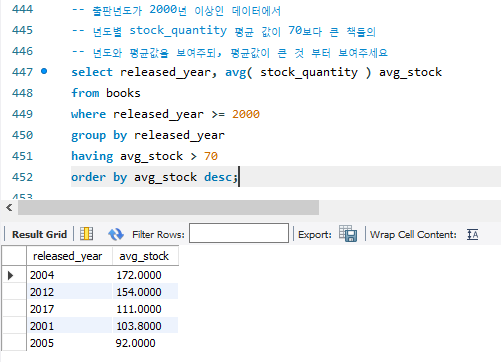
Task: Select cell with avg_stock 154.0000
Action: [146, 292]
